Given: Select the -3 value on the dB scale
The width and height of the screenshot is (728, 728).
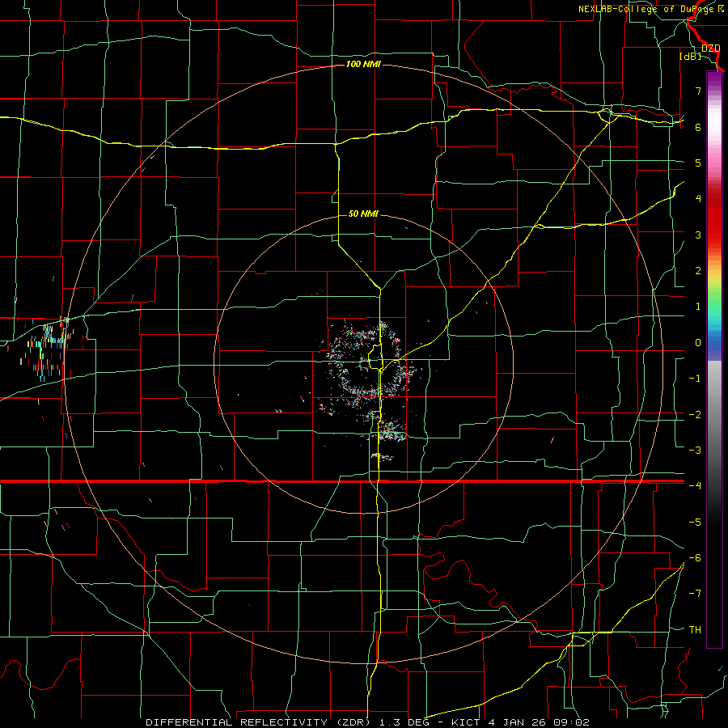Looking at the screenshot, I should 695,451.
